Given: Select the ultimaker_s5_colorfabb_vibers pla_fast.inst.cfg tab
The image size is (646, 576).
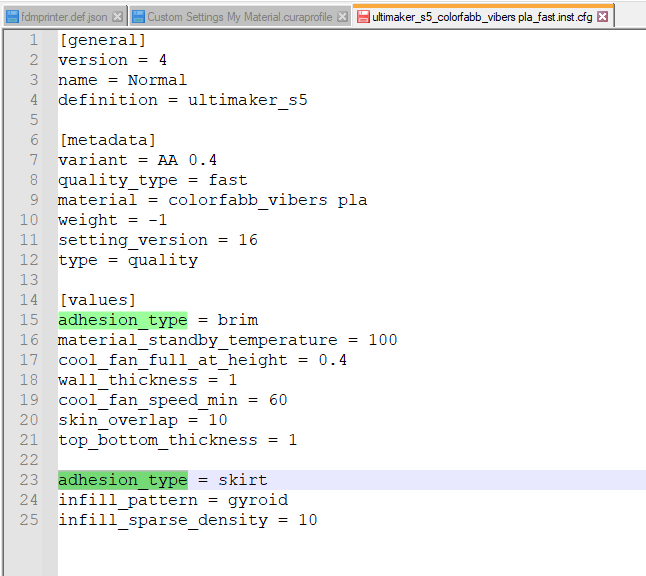Looking at the screenshot, I should click(x=482, y=17).
